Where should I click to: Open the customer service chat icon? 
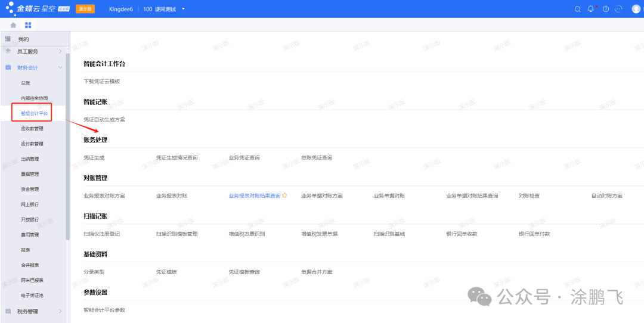coord(618,9)
